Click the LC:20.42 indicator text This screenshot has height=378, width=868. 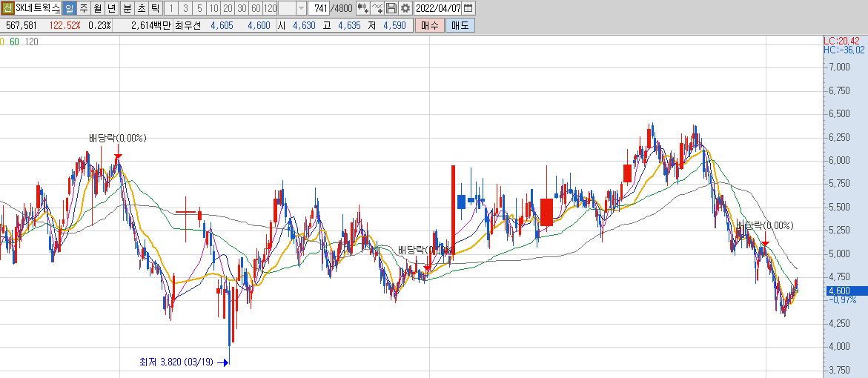click(x=841, y=41)
